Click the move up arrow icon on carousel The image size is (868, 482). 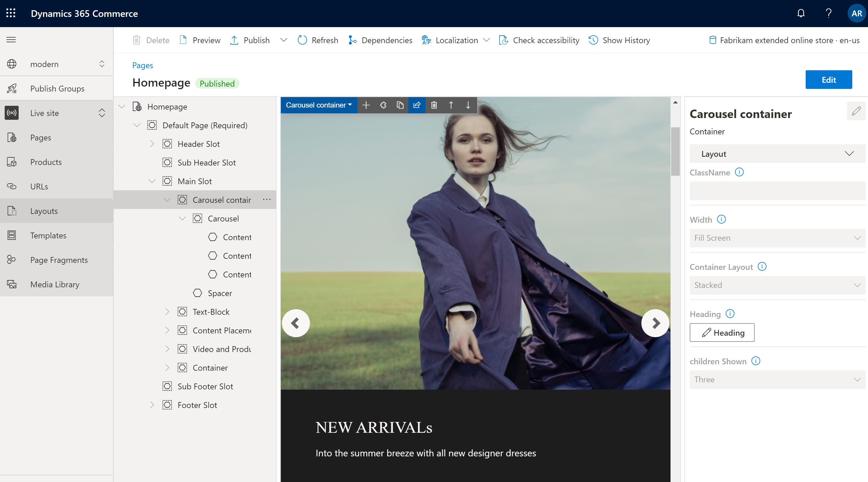452,106
